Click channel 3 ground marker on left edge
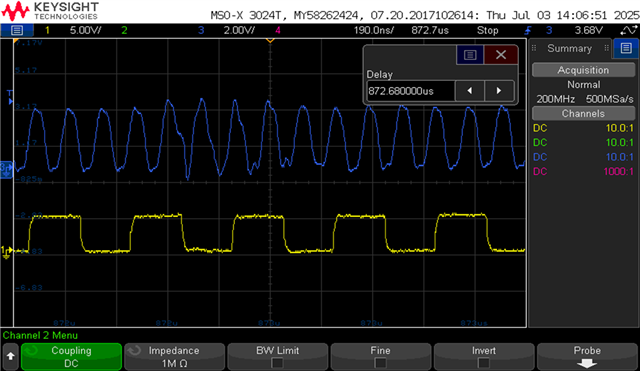This screenshot has width=640, height=371. (x=7, y=170)
